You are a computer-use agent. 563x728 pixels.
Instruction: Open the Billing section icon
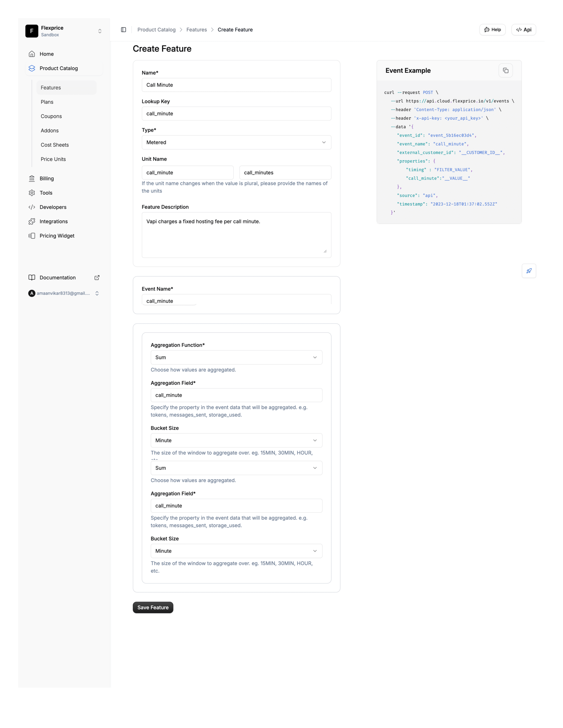point(32,178)
